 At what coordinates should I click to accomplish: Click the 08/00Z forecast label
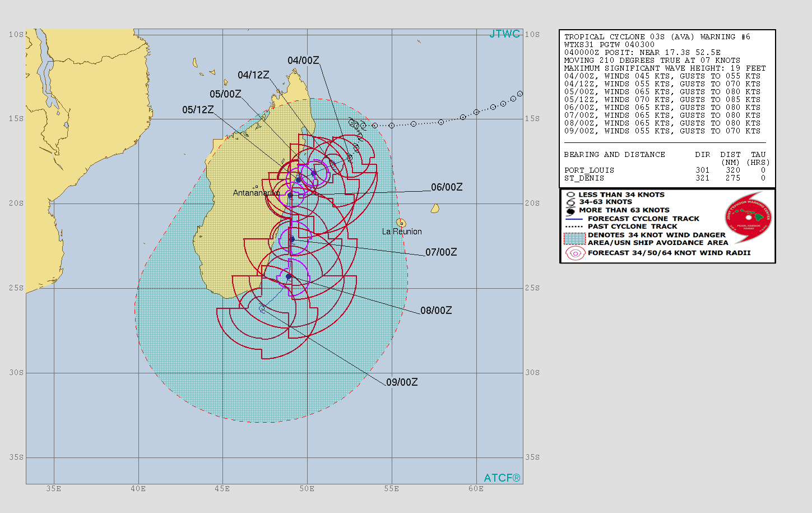pos(436,311)
